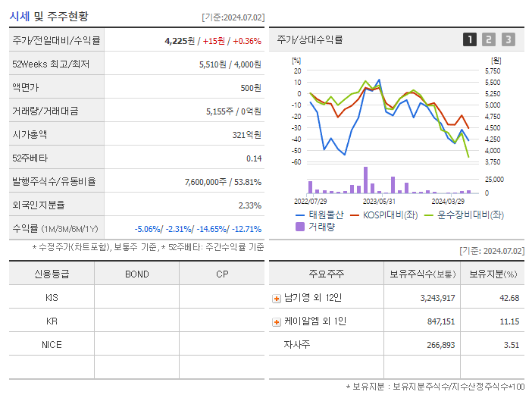The height and width of the screenshot is (398, 532).
Task: Click the 0.14 beta value
Action: coord(254,158)
